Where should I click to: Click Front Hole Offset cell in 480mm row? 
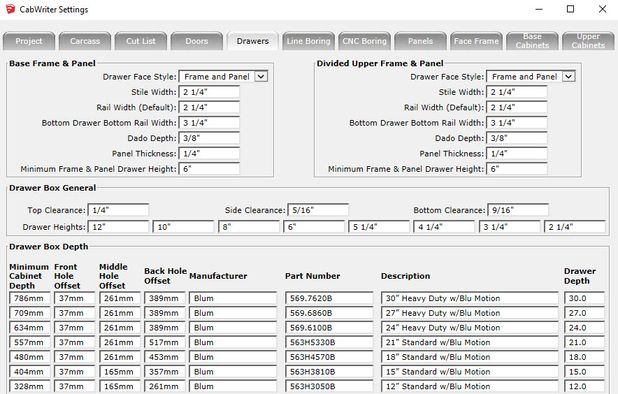(x=75, y=357)
